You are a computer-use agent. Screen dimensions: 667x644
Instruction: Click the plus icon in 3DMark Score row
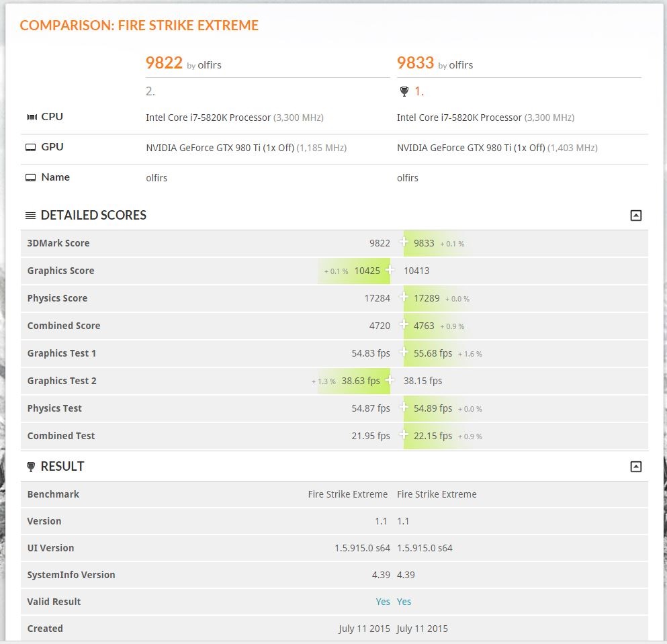(404, 242)
